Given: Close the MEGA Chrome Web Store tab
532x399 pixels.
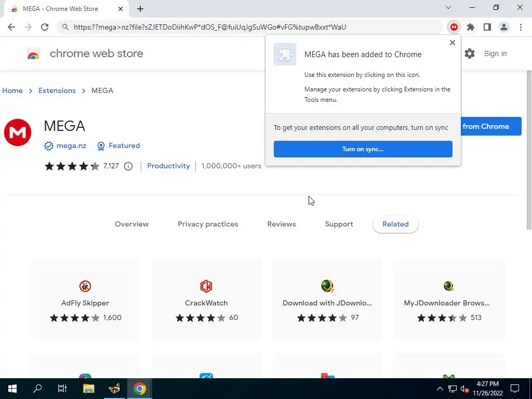Looking at the screenshot, I should tap(121, 9).
